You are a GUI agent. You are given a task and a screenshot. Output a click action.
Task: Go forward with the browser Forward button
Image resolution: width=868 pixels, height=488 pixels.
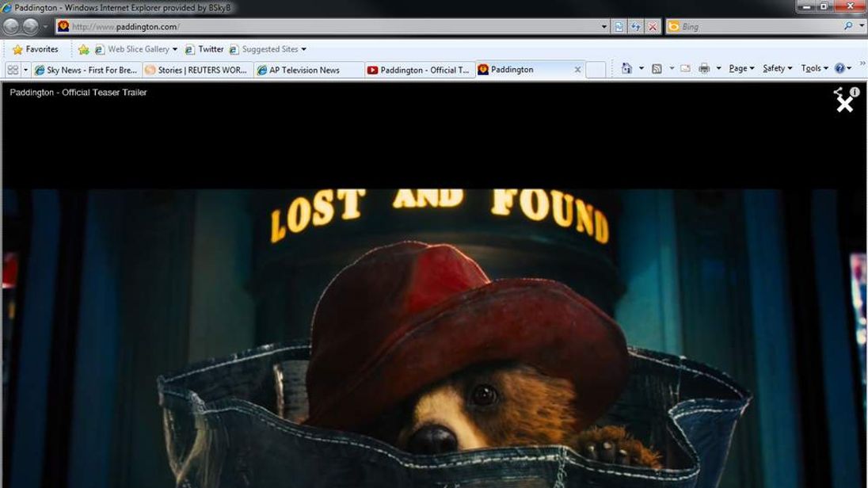click(x=30, y=26)
